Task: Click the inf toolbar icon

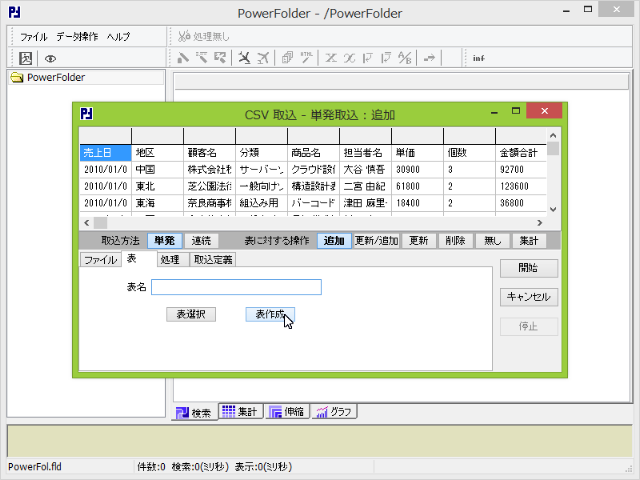Action: click(x=479, y=58)
